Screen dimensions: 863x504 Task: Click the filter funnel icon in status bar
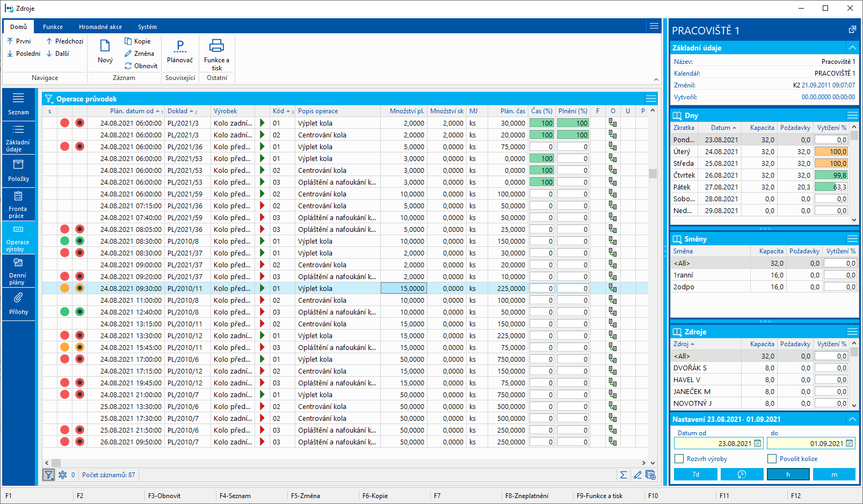point(49,474)
